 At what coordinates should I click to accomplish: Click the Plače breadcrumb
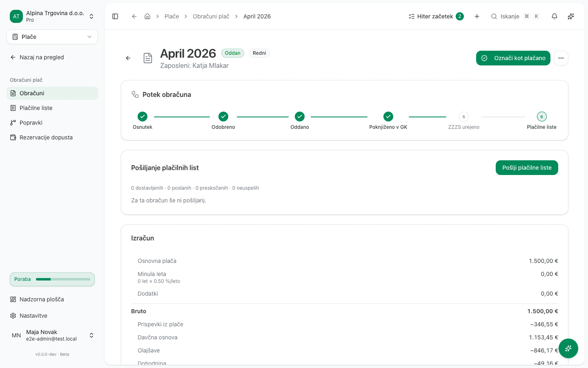[x=172, y=16]
